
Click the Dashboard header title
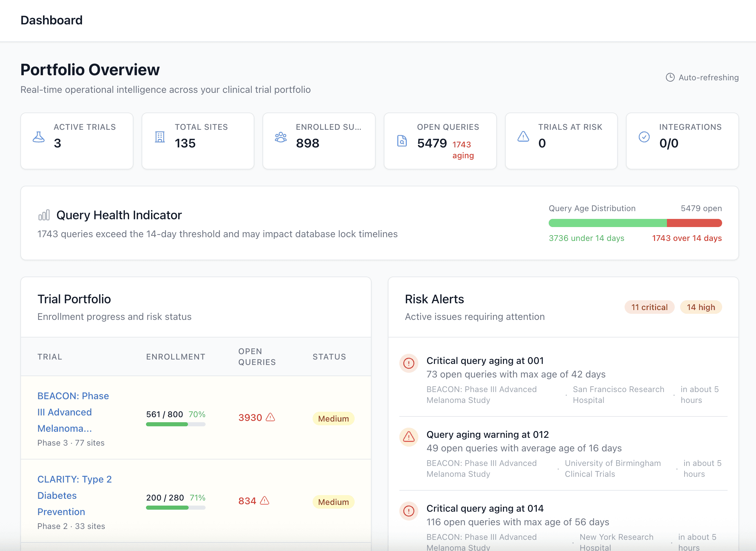(51, 20)
